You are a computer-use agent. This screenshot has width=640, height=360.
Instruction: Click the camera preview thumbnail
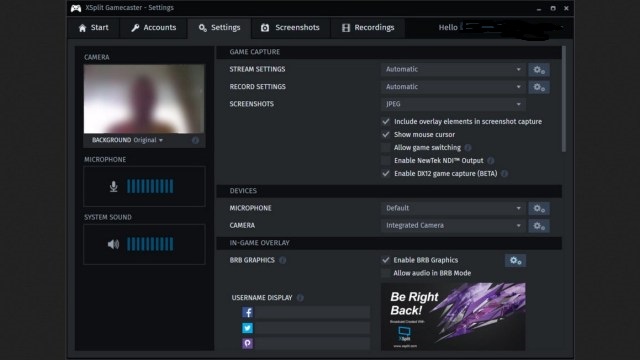pos(144,99)
